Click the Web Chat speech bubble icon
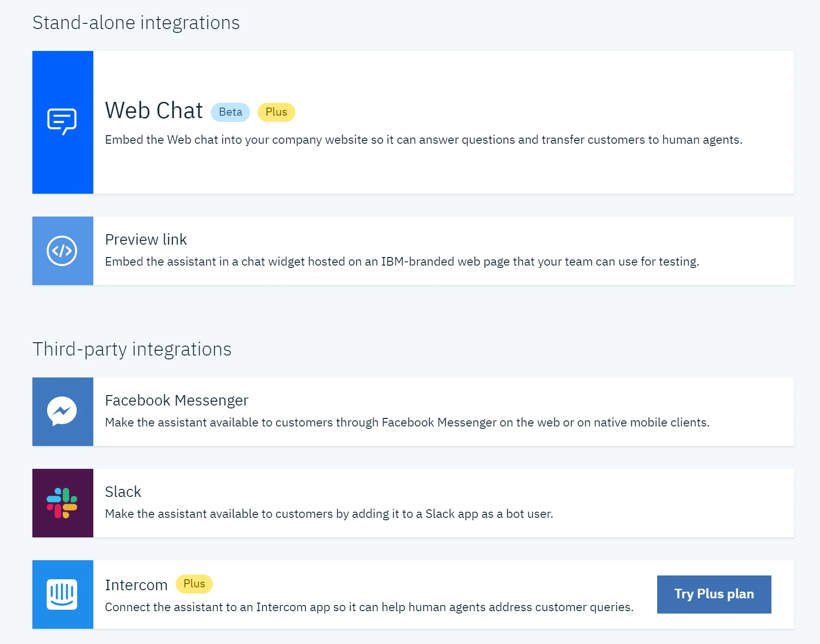Image resolution: width=820 pixels, height=644 pixels. 62,122
